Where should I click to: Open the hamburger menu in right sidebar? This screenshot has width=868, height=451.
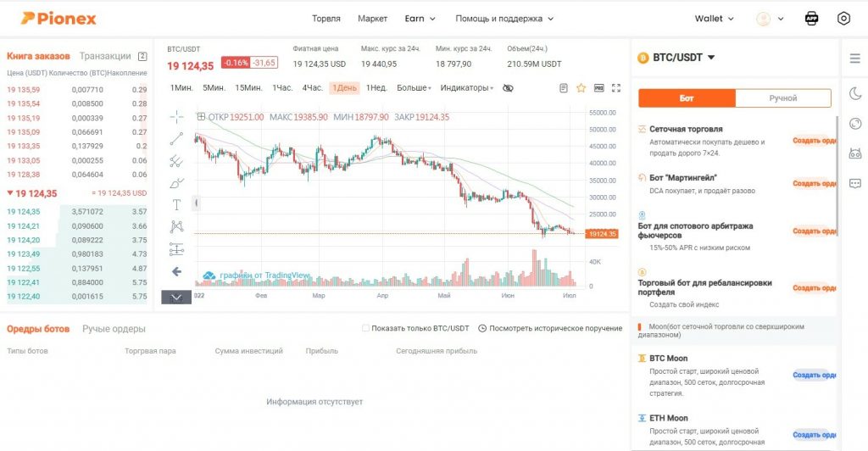(x=854, y=58)
